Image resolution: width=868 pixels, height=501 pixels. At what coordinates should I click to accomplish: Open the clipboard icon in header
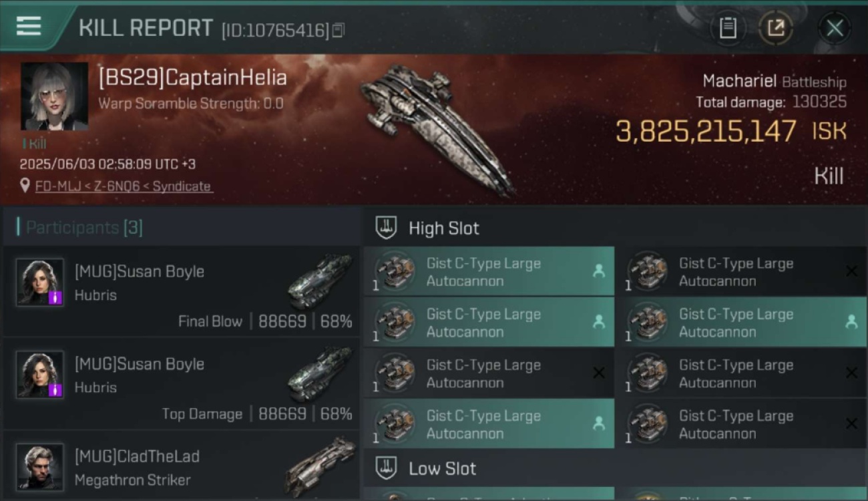pos(728,28)
